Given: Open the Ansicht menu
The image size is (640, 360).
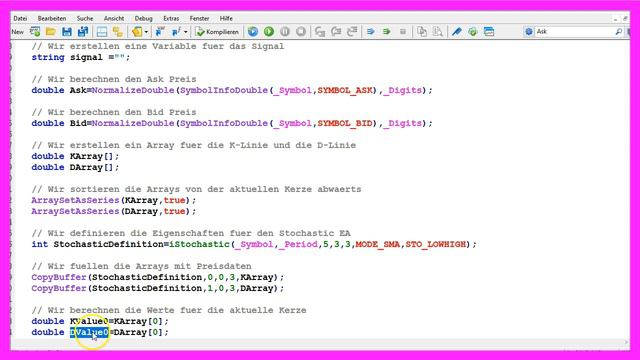Looking at the screenshot, I should pyautogui.click(x=114, y=18).
